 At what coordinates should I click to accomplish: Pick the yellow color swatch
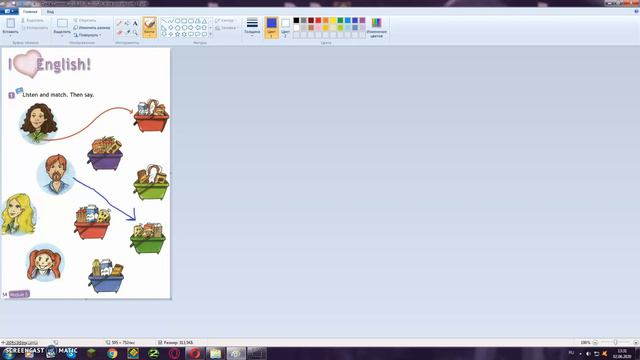pos(333,20)
